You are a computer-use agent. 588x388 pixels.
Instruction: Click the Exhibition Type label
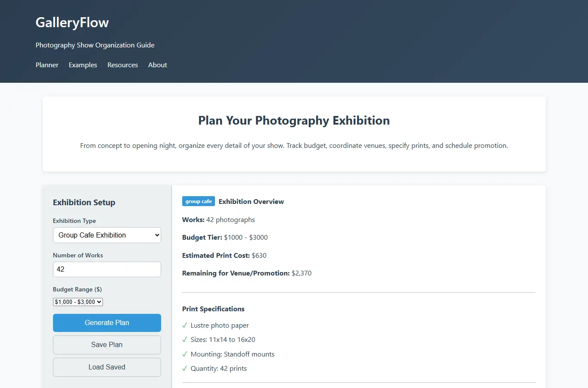pyautogui.click(x=75, y=221)
